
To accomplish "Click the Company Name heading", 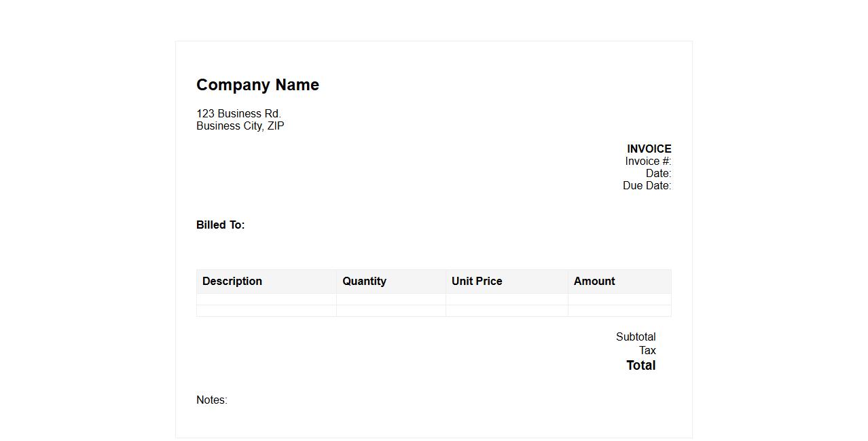I will coord(257,85).
